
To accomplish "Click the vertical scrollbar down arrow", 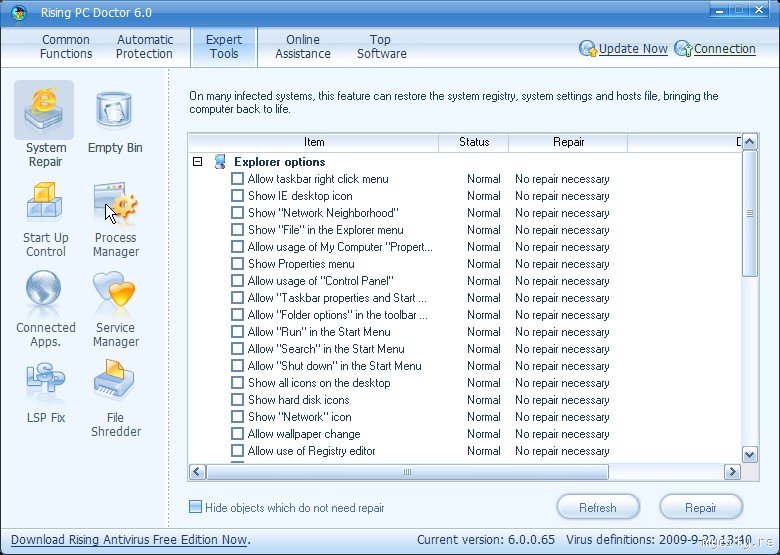I will point(750,454).
